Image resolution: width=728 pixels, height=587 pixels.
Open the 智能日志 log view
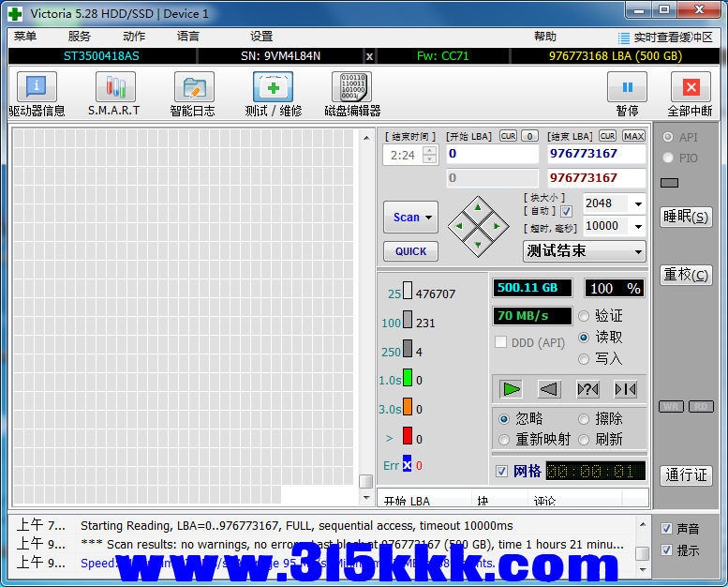(194, 87)
